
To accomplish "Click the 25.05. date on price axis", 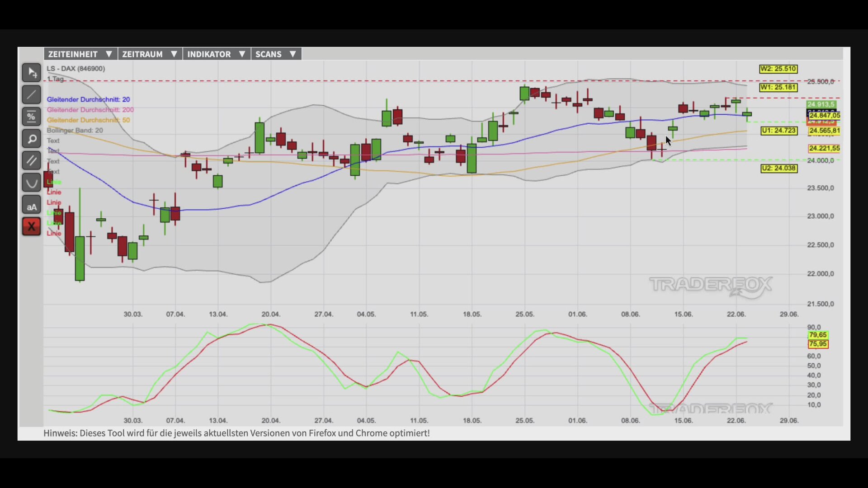I will 525,314.
